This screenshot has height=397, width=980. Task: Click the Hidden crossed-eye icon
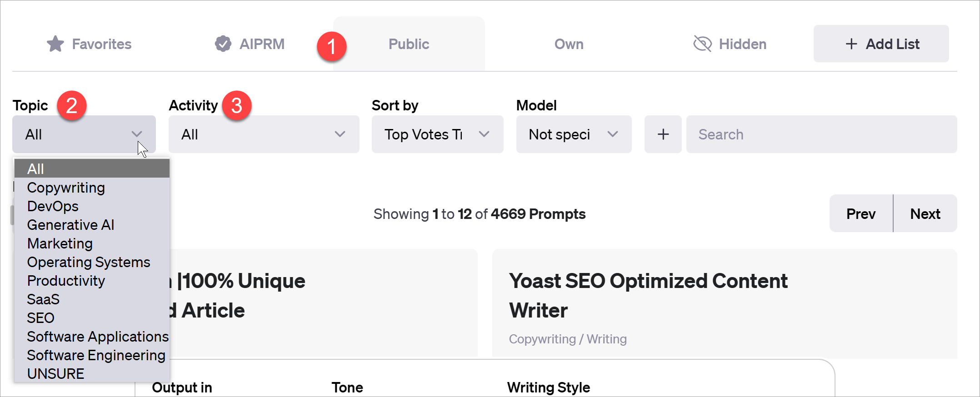(702, 44)
